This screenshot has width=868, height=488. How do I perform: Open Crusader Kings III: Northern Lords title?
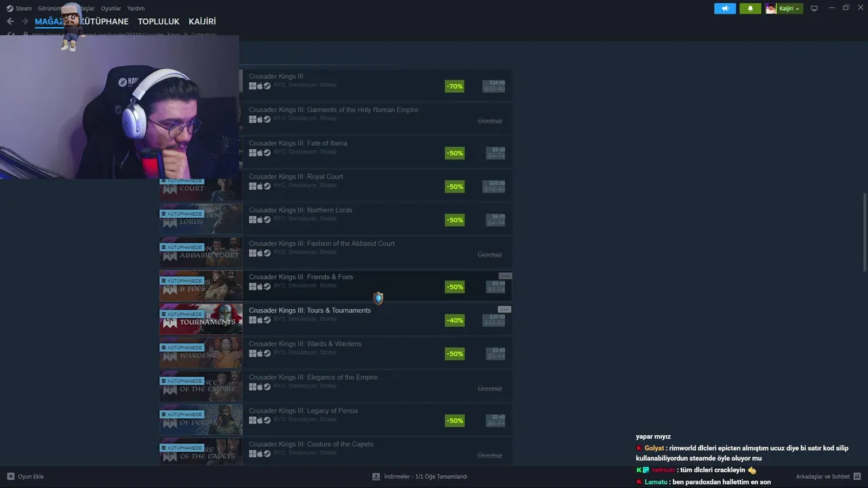[300, 210]
